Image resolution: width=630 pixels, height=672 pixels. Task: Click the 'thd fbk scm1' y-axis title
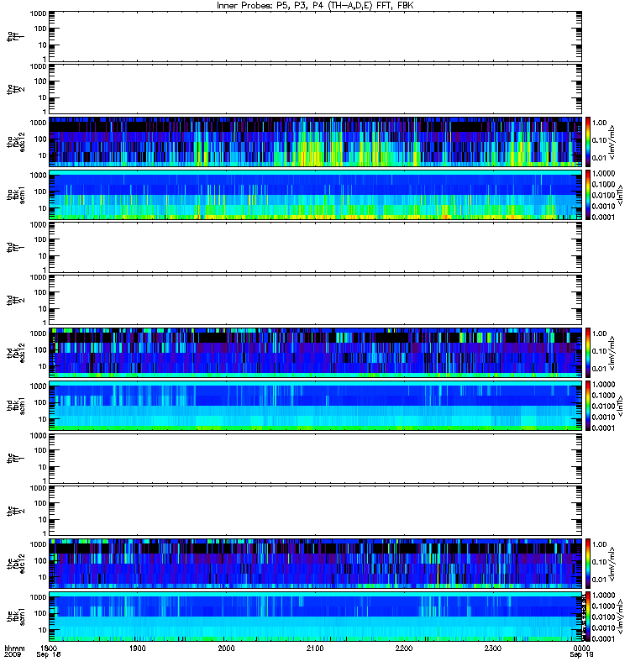(x=16, y=406)
